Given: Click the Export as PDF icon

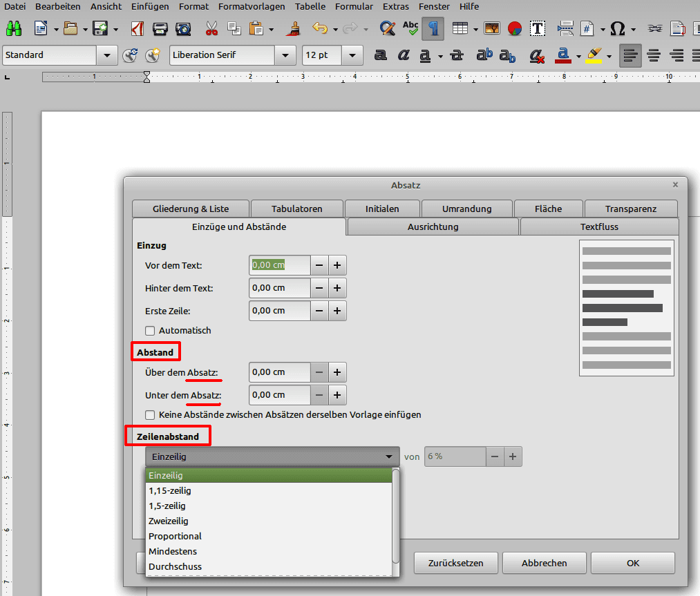Looking at the screenshot, I should 137,29.
